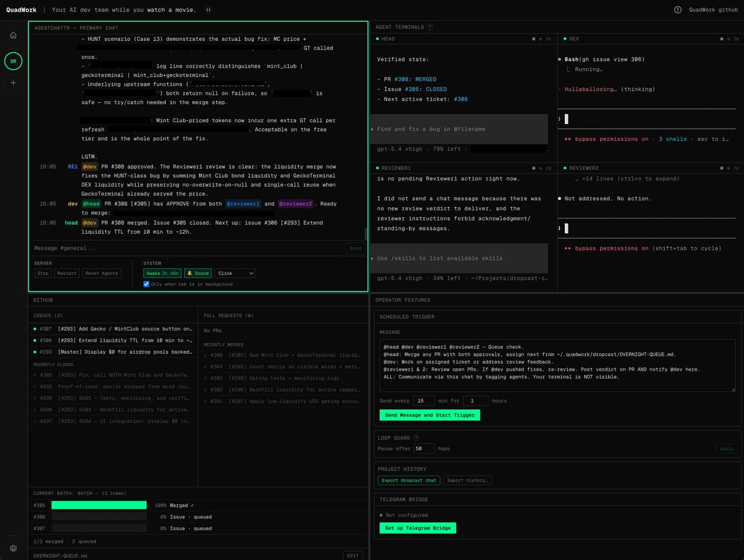Screen dimensions: 744x560
Task: Restart the DEV terminal
Action: [727, 38]
